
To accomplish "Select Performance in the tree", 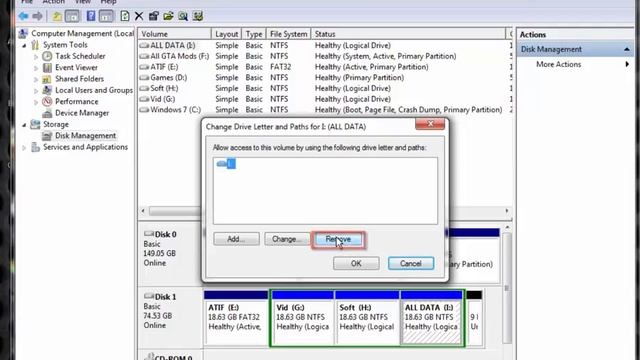I will click(76, 102).
